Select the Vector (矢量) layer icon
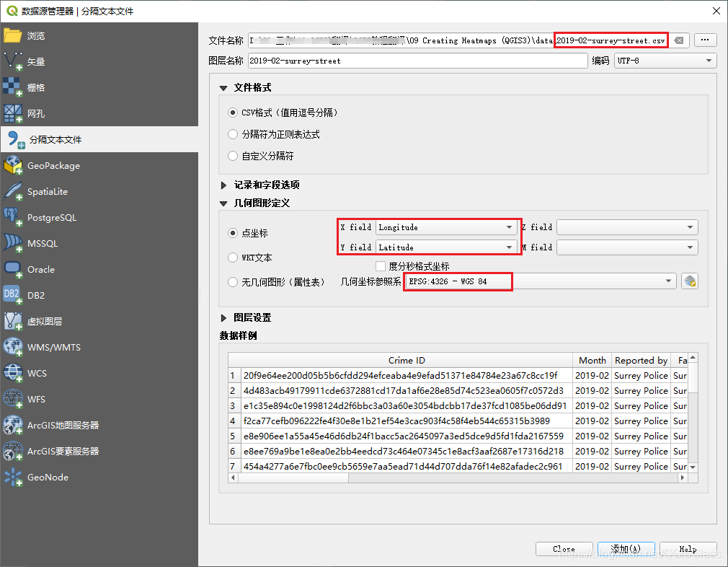728x567 pixels. [x=12, y=61]
